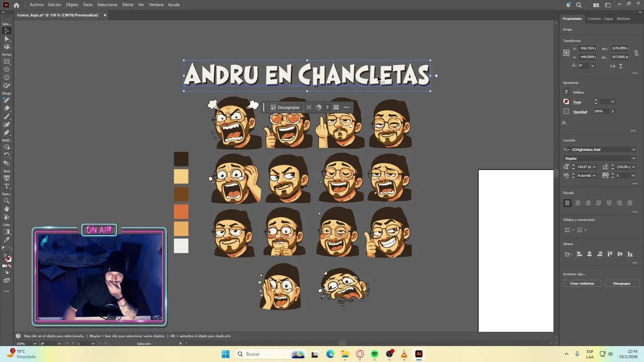Click the taskbar Buscar search box
The image size is (644, 362).
coord(270,354)
